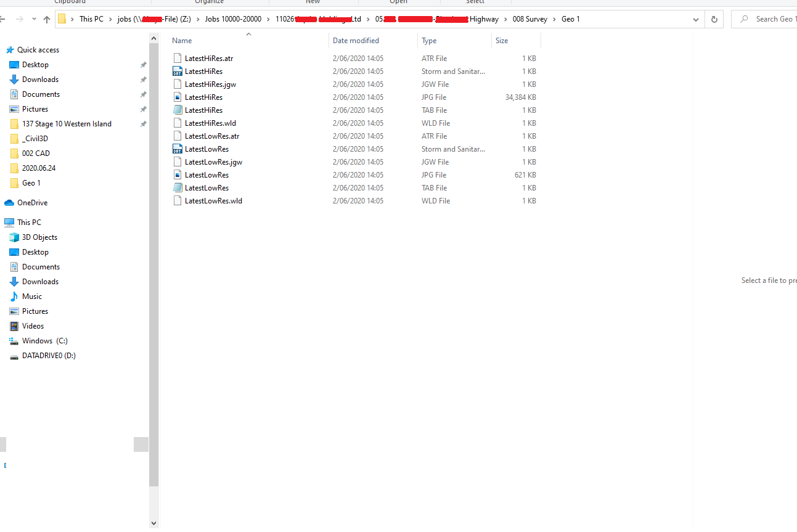Click the DAT icon of LatestHiRes Storm file
This screenshot has height=532, width=797.
[x=178, y=72]
